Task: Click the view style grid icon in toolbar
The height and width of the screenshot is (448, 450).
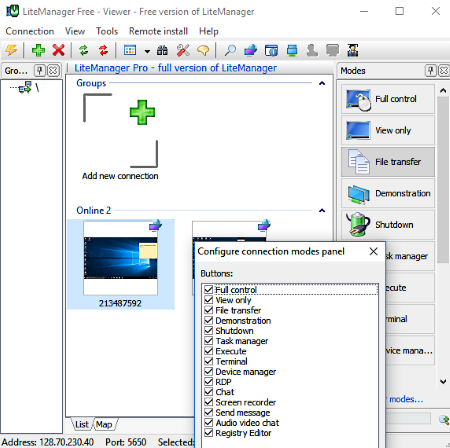Action: [x=130, y=51]
